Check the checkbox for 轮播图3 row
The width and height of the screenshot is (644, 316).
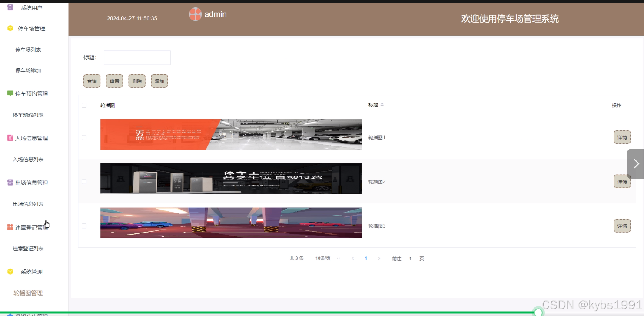[x=84, y=226]
